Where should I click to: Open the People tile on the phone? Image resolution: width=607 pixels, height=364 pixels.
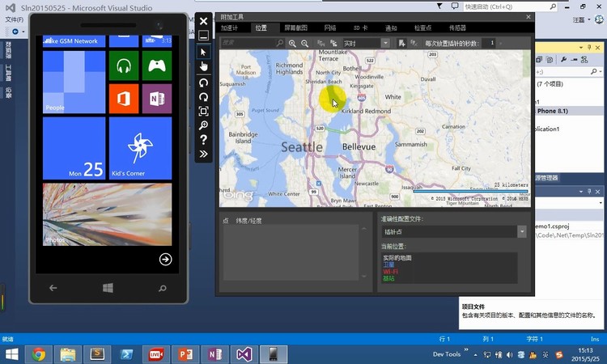point(74,83)
